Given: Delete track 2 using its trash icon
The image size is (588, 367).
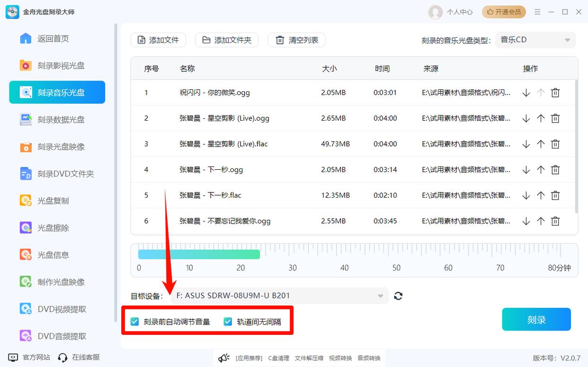Looking at the screenshot, I should pos(555,118).
